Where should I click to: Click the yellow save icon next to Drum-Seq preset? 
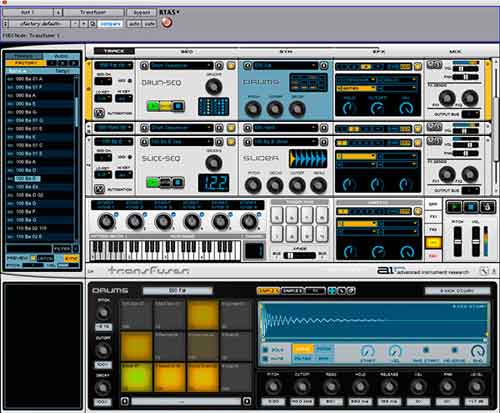(x=231, y=66)
